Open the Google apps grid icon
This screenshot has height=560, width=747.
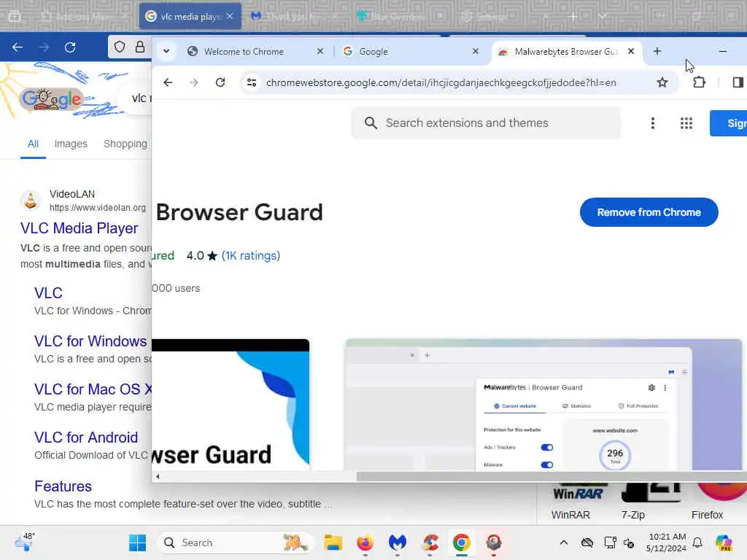tap(686, 124)
